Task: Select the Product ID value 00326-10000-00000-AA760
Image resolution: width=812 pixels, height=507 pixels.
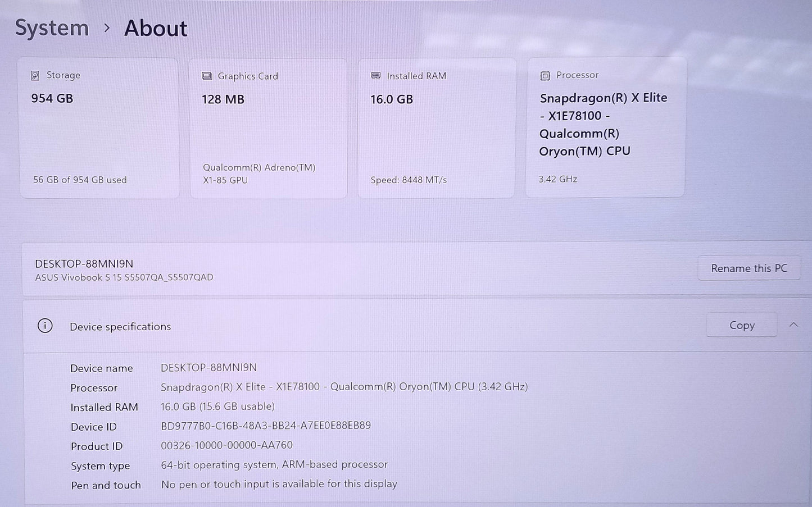Action: (x=227, y=445)
